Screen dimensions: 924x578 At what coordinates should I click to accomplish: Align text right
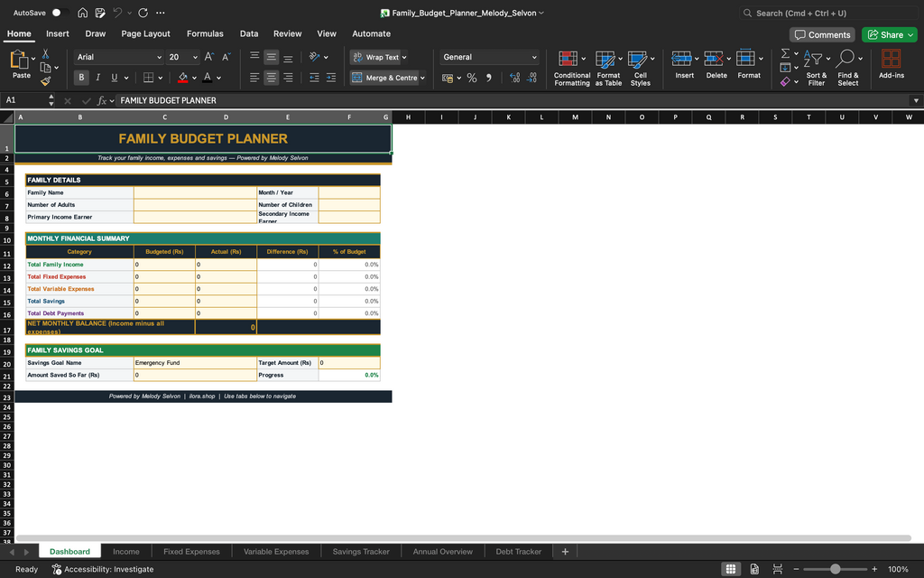point(288,78)
